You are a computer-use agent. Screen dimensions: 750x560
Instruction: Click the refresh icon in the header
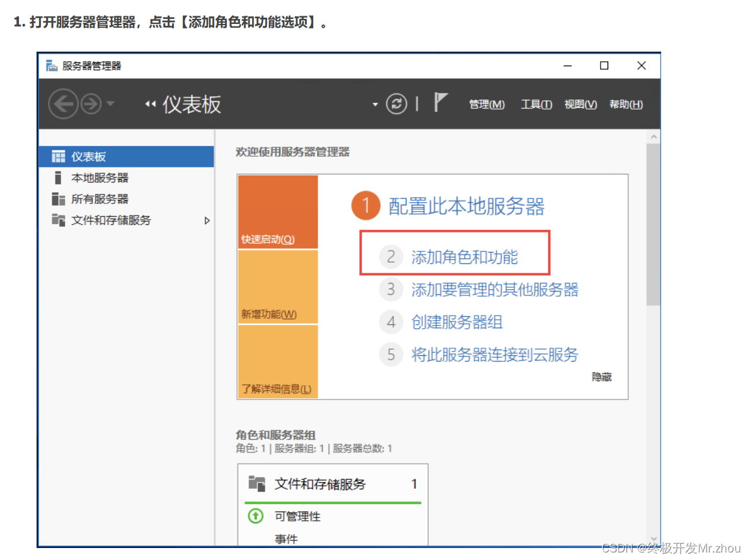[x=396, y=104]
